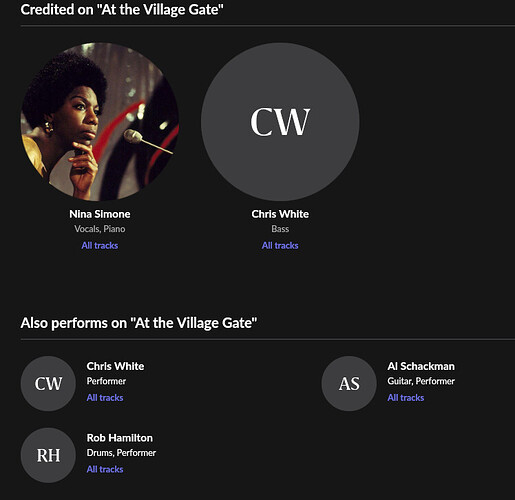The width and height of the screenshot is (515, 500).
Task: Open the Rob Hamilton artist name
Action: click(x=120, y=438)
